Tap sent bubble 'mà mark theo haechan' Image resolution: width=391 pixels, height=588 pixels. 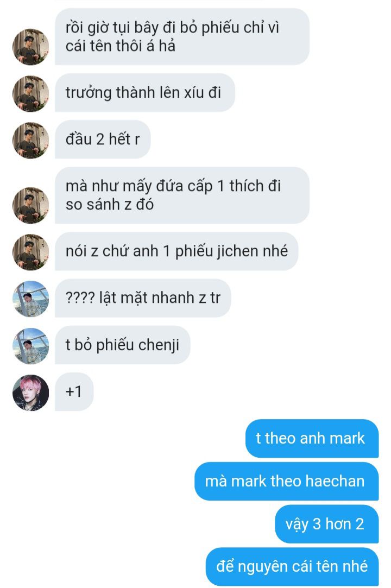[286, 481]
